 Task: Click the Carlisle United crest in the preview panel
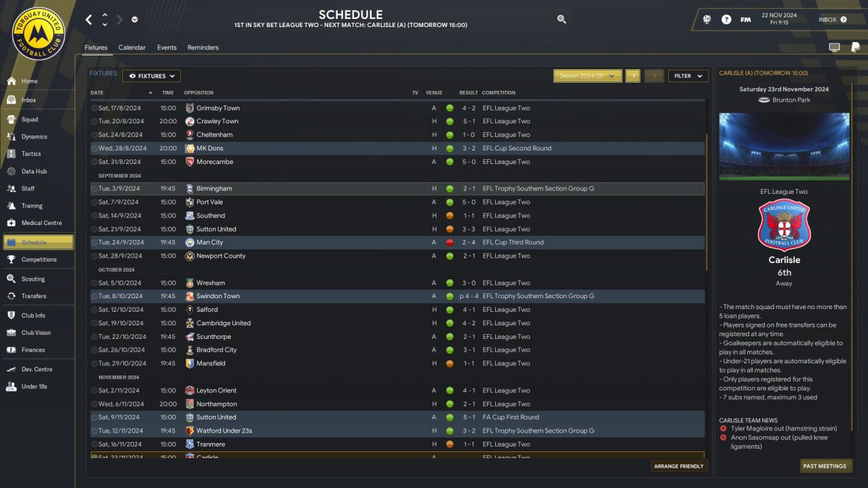coord(784,226)
